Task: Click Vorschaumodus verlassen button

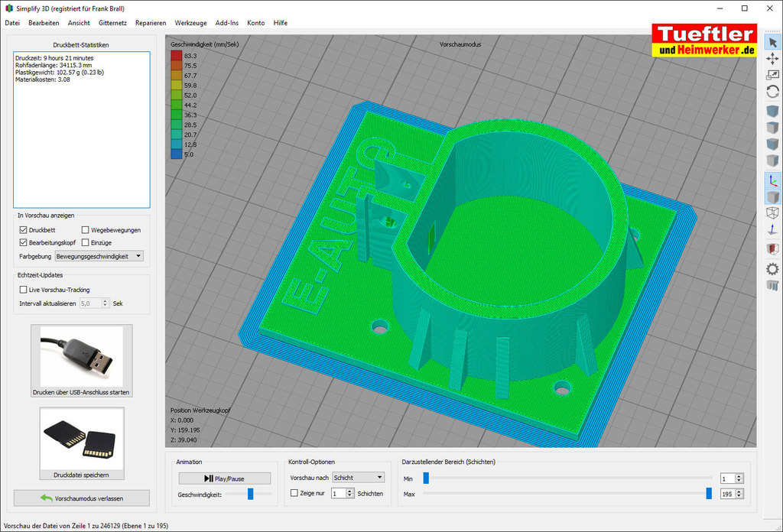Action: point(81,498)
